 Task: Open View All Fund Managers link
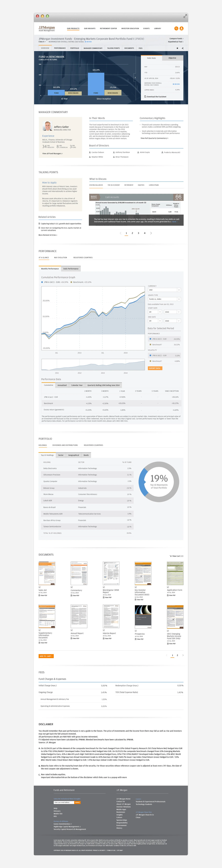click(x=53, y=153)
